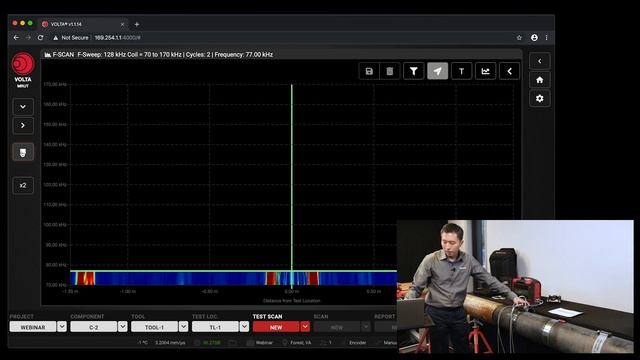Open the browser profile icon
Screen dimensions: 640x360
534,38
